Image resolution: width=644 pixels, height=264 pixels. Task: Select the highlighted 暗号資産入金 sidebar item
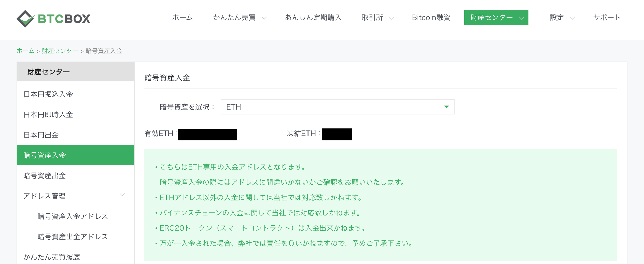point(76,155)
